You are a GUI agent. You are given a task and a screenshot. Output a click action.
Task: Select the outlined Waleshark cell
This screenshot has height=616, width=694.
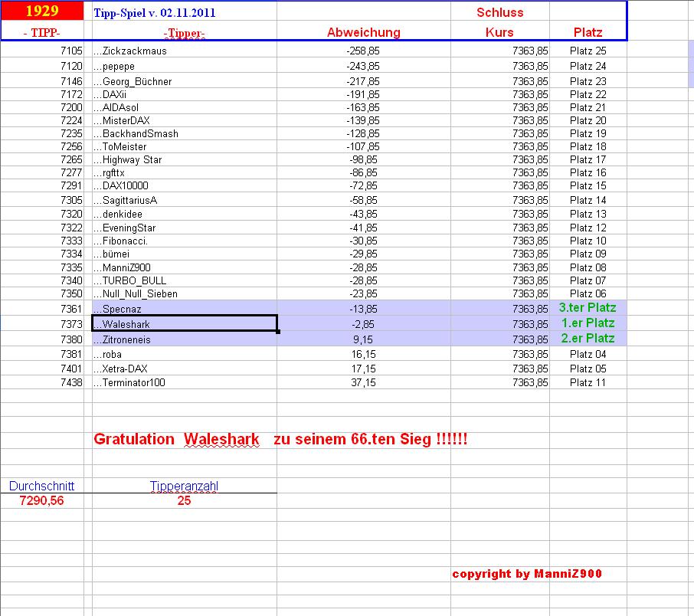coord(184,323)
